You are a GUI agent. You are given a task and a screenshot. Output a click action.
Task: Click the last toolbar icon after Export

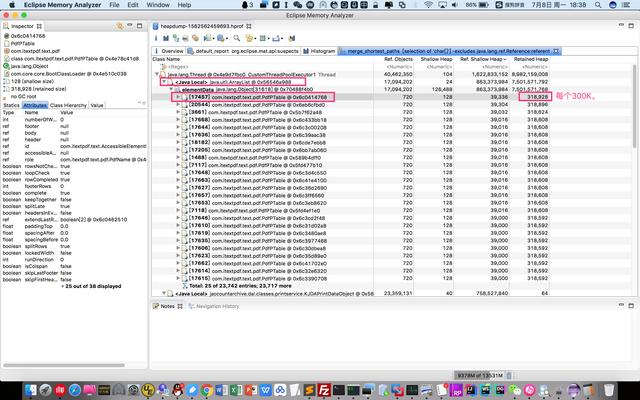(x=291, y=38)
